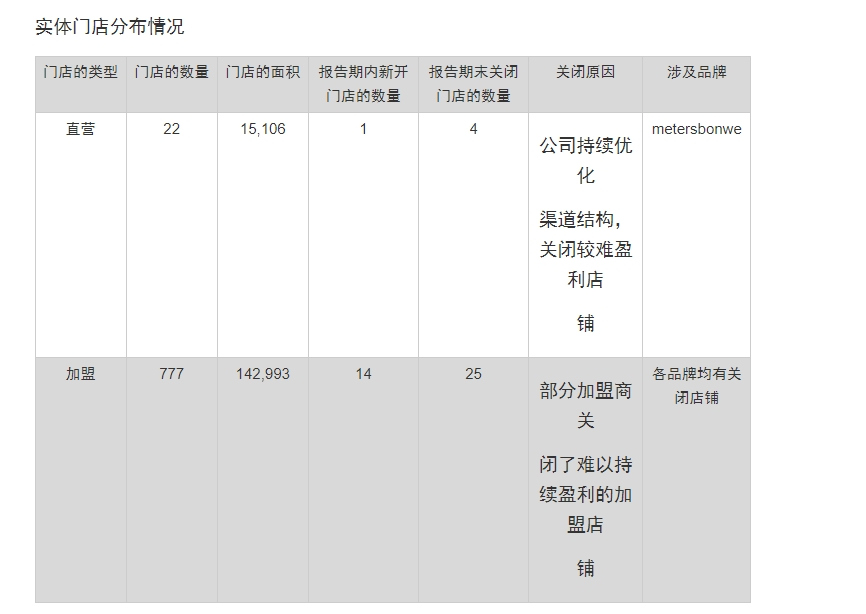Image resolution: width=866 pixels, height=614 pixels.
Task: Click the value 14 in the franchise row
Action: (x=363, y=374)
